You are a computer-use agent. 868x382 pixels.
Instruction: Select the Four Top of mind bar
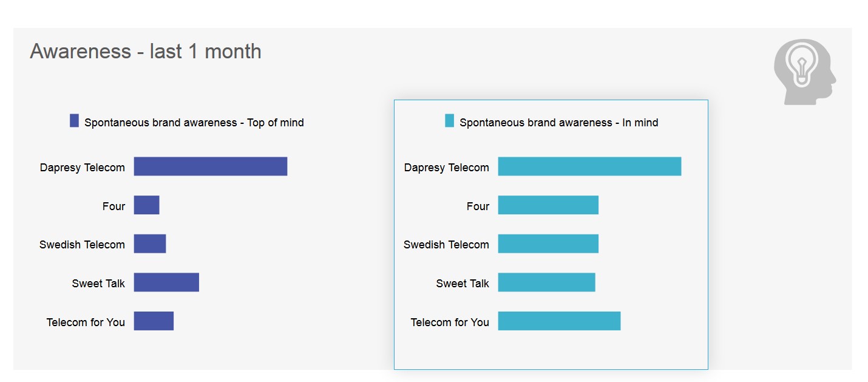146,205
